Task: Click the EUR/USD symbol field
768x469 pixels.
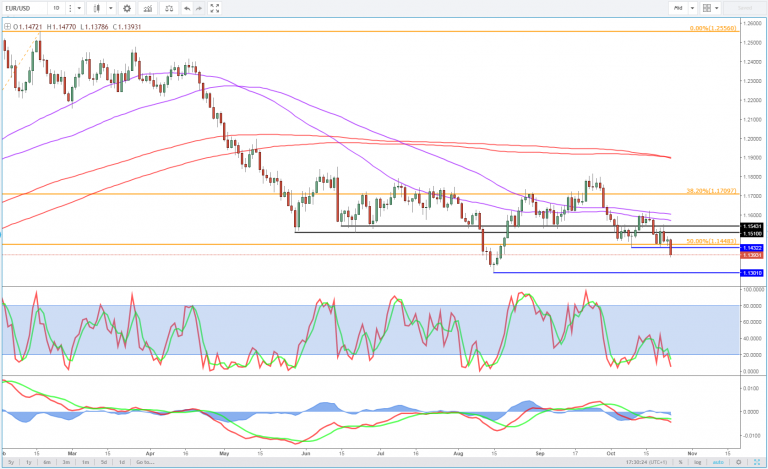Action: pyautogui.click(x=24, y=8)
